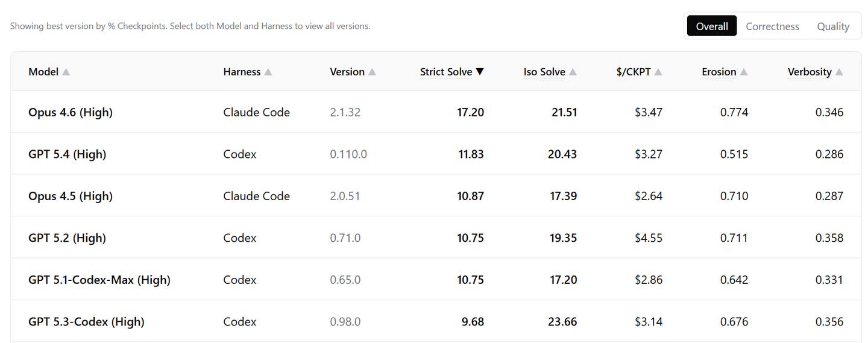The height and width of the screenshot is (343, 868).
Task: Click the Harness column sort arrow
Action: click(x=268, y=72)
